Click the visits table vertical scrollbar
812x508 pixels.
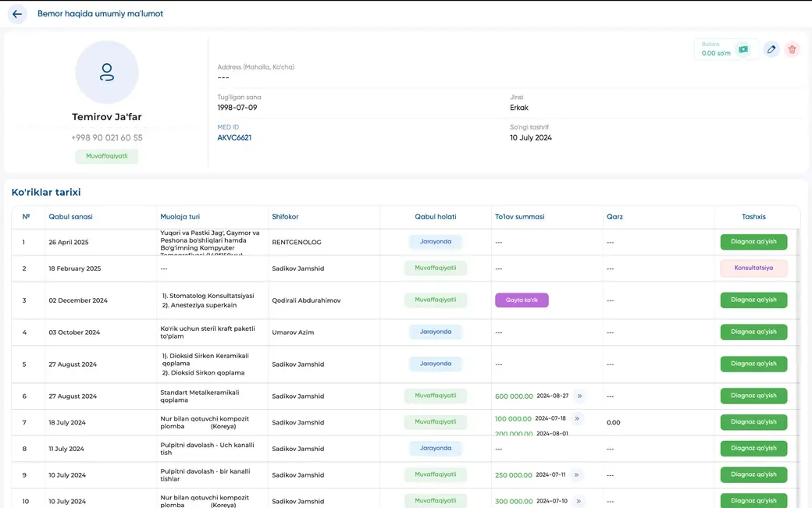(x=798, y=368)
